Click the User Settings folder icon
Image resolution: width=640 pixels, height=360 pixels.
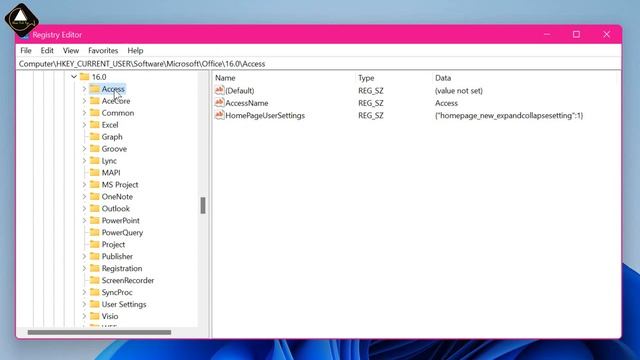tap(95, 304)
